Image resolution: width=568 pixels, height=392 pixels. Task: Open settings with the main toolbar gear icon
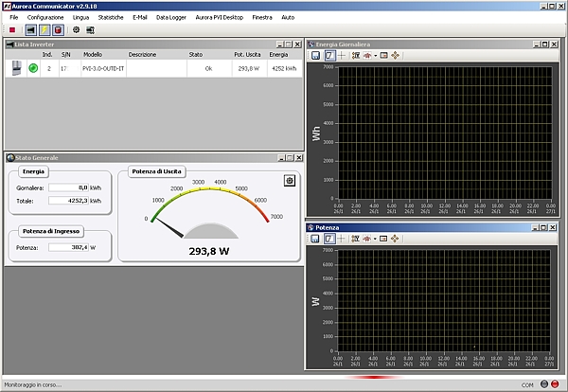point(76,29)
